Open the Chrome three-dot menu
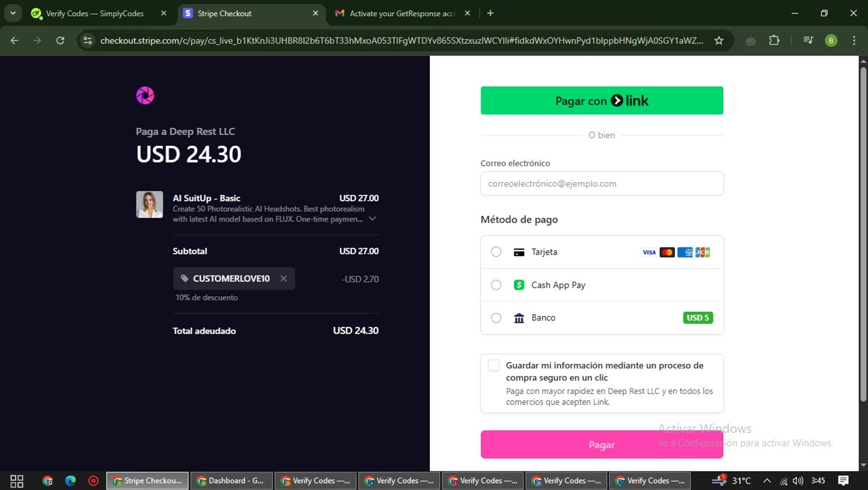Viewport: 868px width, 490px height. pyautogui.click(x=854, y=40)
